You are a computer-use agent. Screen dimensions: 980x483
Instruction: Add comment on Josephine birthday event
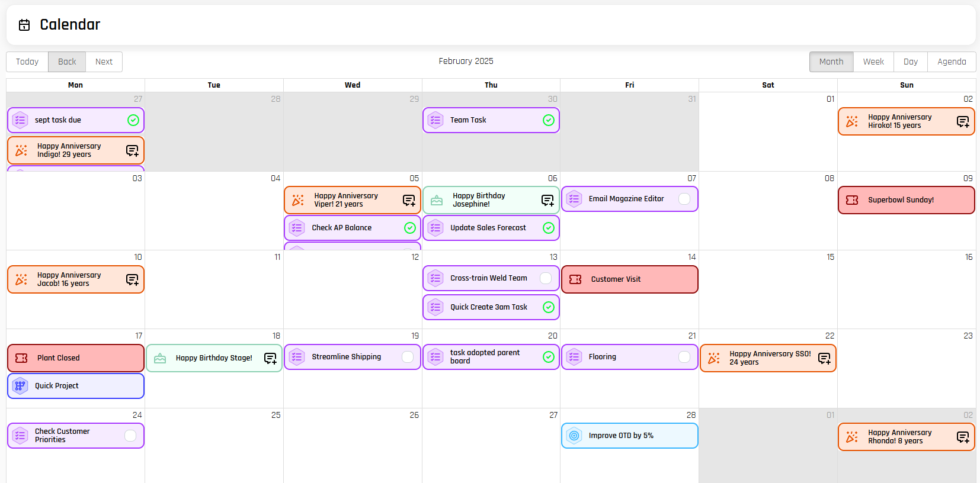[547, 200]
